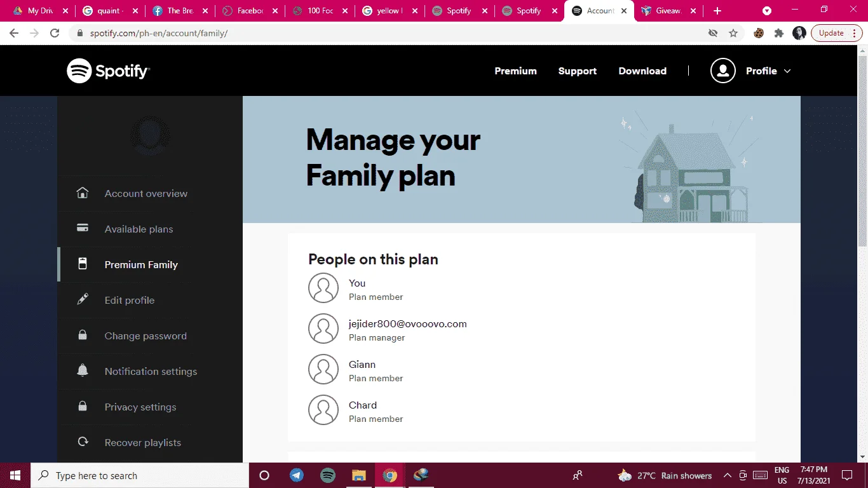This screenshot has height=488, width=868.
Task: Click the bell icon beside Notification settings
Action: (83, 370)
